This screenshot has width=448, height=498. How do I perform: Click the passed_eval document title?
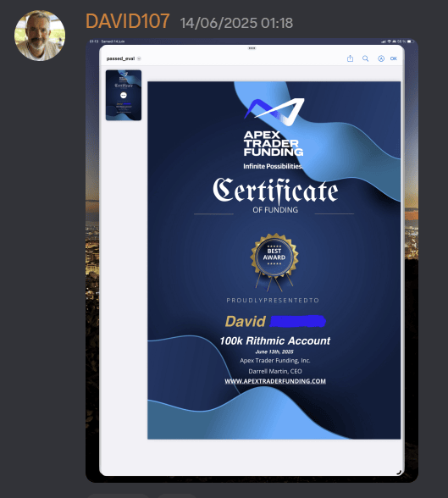click(120, 58)
